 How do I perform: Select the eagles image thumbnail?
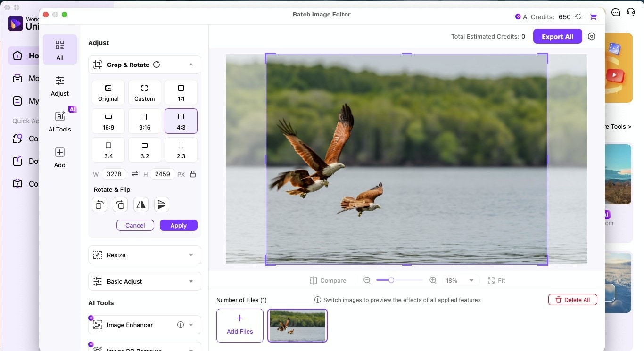297,325
